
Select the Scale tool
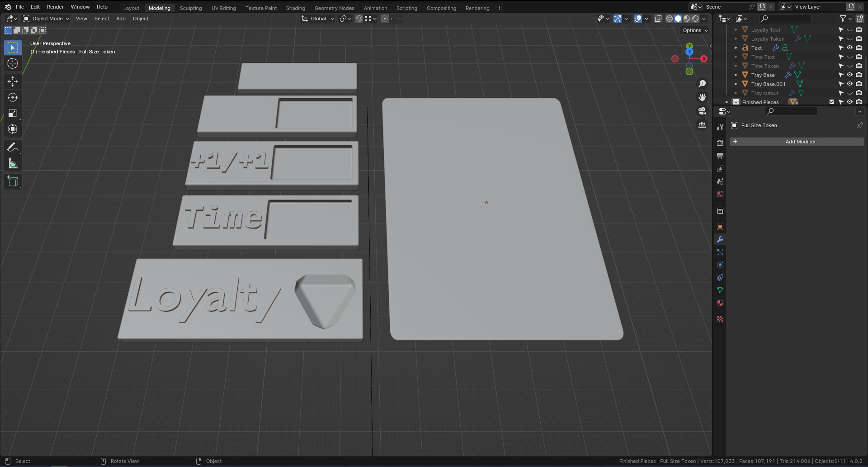point(13,113)
